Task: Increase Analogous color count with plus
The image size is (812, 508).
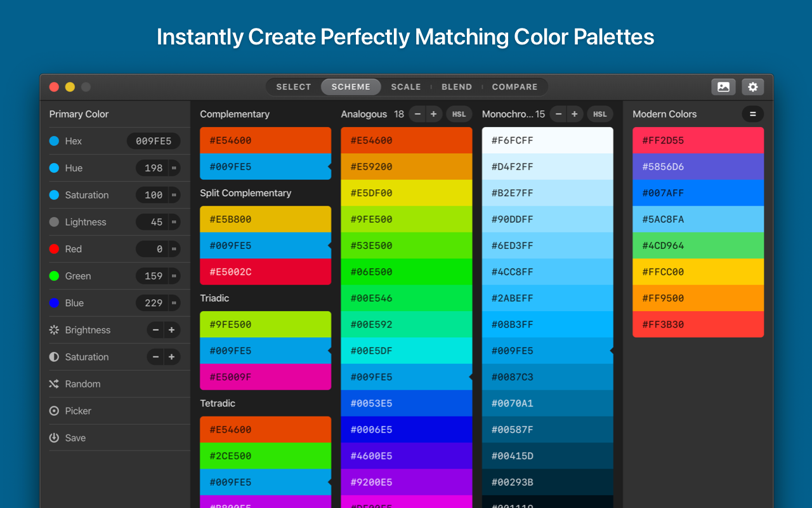Action: coord(433,114)
